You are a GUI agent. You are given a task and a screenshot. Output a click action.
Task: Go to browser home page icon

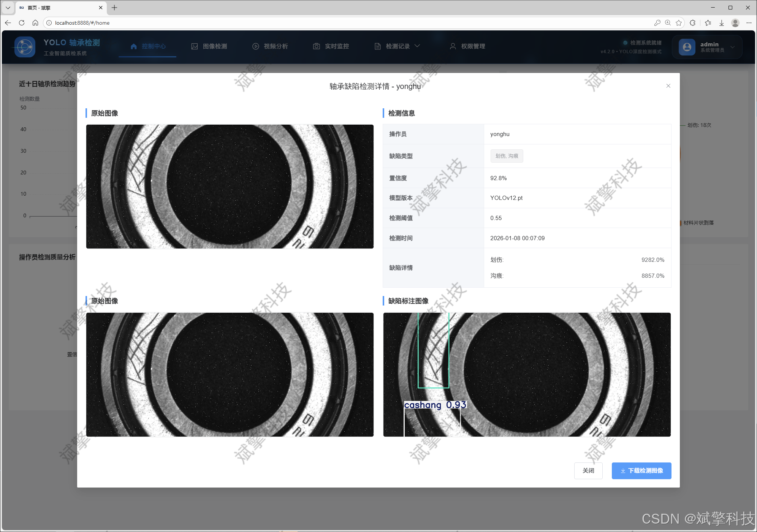35,23
